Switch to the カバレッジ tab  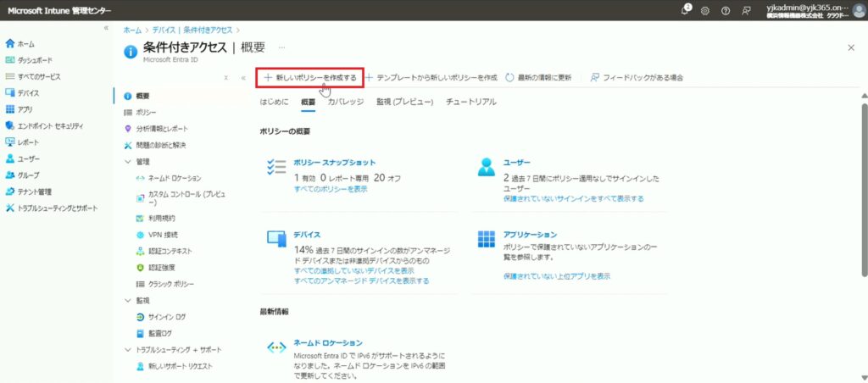click(x=346, y=102)
